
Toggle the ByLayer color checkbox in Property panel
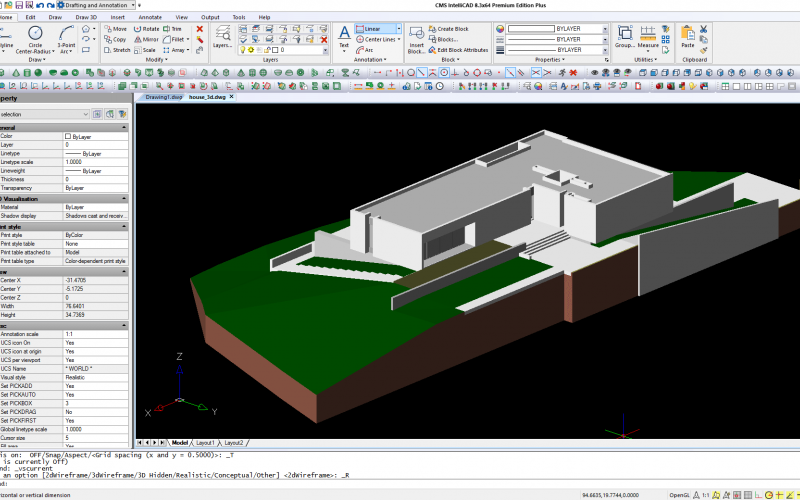pyautogui.click(x=68, y=137)
